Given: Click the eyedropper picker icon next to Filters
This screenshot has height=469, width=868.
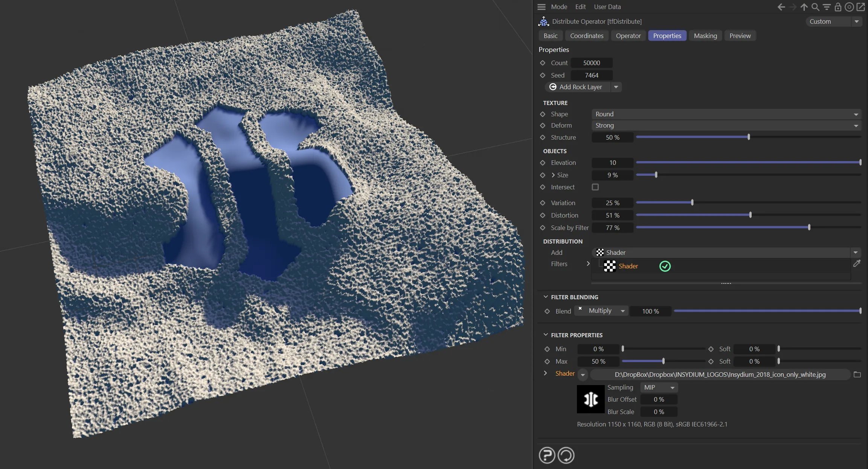Looking at the screenshot, I should click(857, 264).
